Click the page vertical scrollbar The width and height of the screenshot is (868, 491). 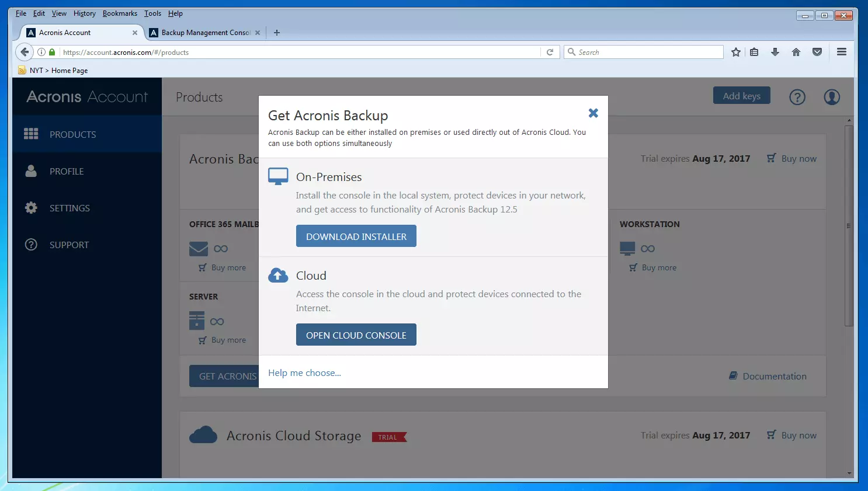pyautogui.click(x=849, y=225)
